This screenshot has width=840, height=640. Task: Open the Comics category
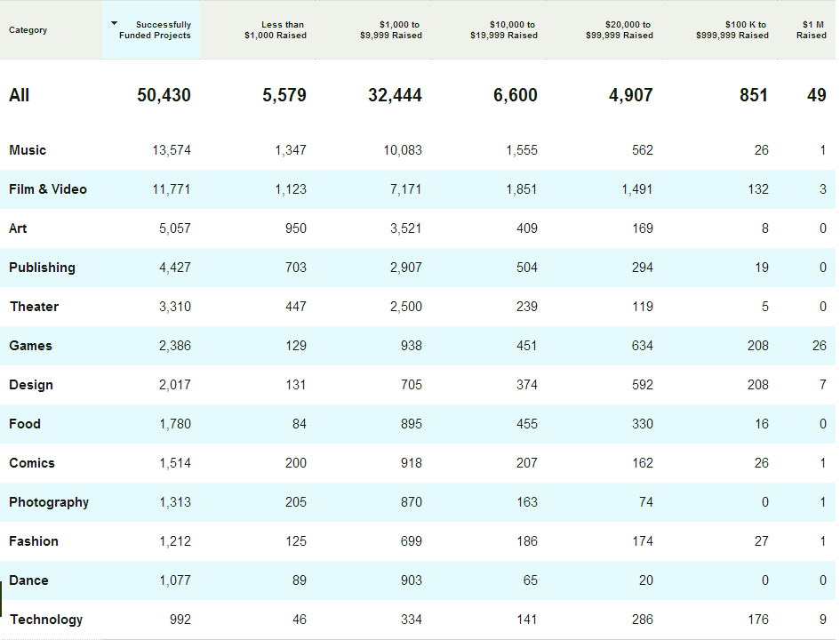coord(32,463)
